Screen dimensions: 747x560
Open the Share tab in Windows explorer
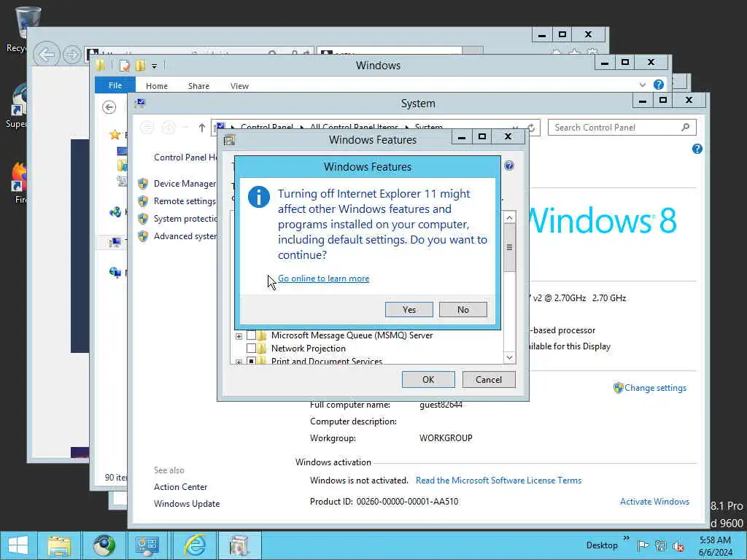tap(198, 86)
